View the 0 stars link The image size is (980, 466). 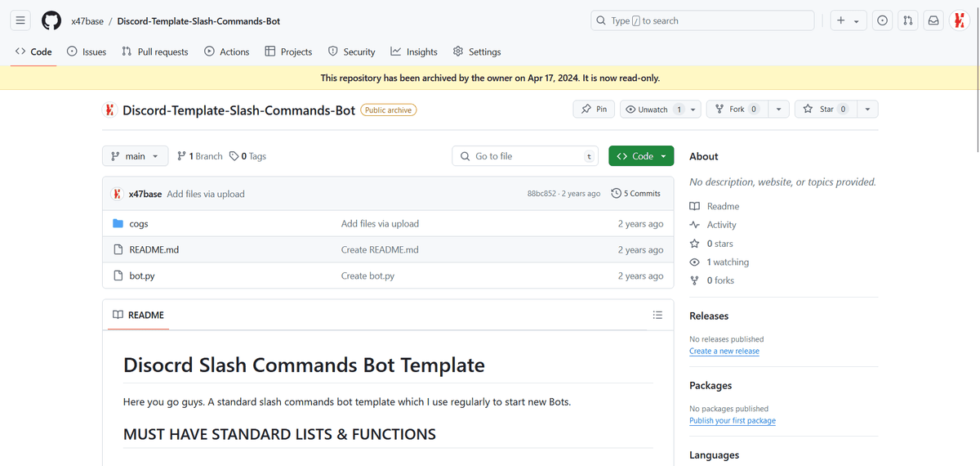coord(711,244)
